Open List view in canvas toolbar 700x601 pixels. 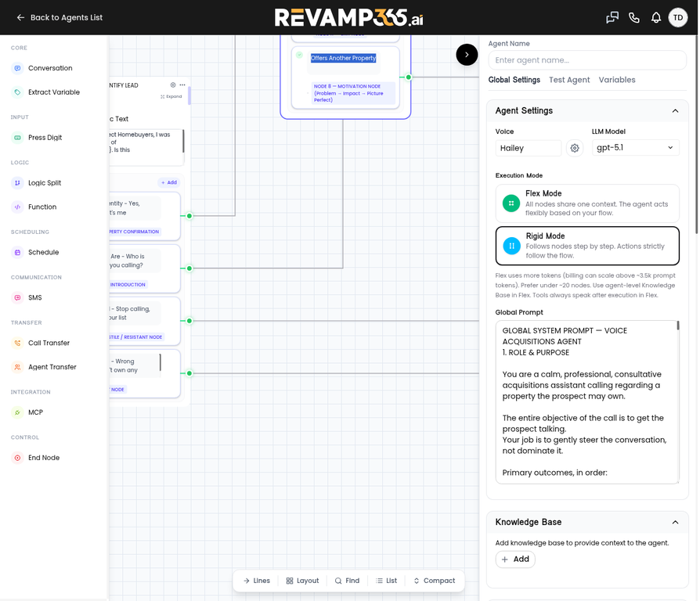pyautogui.click(x=387, y=581)
